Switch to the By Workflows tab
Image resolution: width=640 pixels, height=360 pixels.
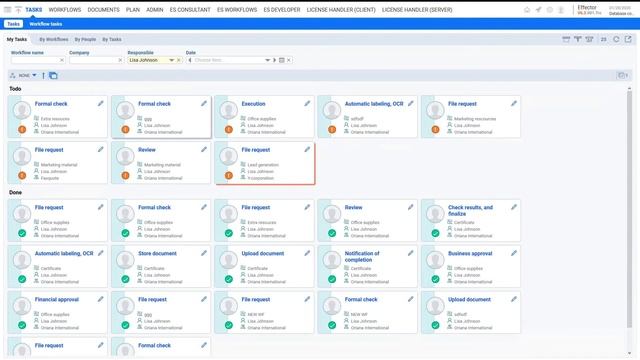(x=54, y=40)
